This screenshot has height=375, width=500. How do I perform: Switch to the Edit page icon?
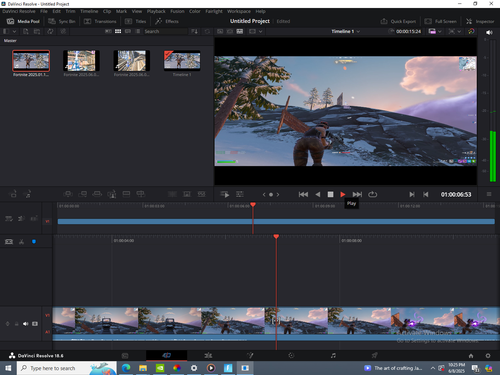(208, 356)
